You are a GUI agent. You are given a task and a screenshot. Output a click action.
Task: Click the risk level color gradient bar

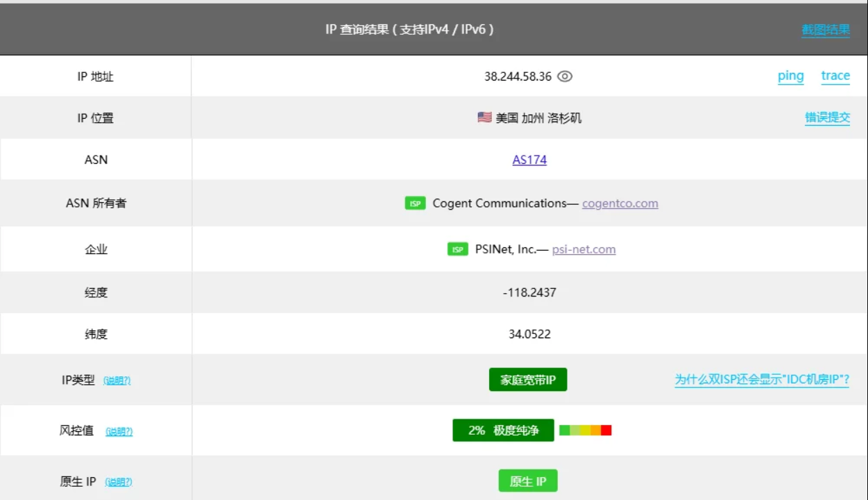tap(585, 430)
